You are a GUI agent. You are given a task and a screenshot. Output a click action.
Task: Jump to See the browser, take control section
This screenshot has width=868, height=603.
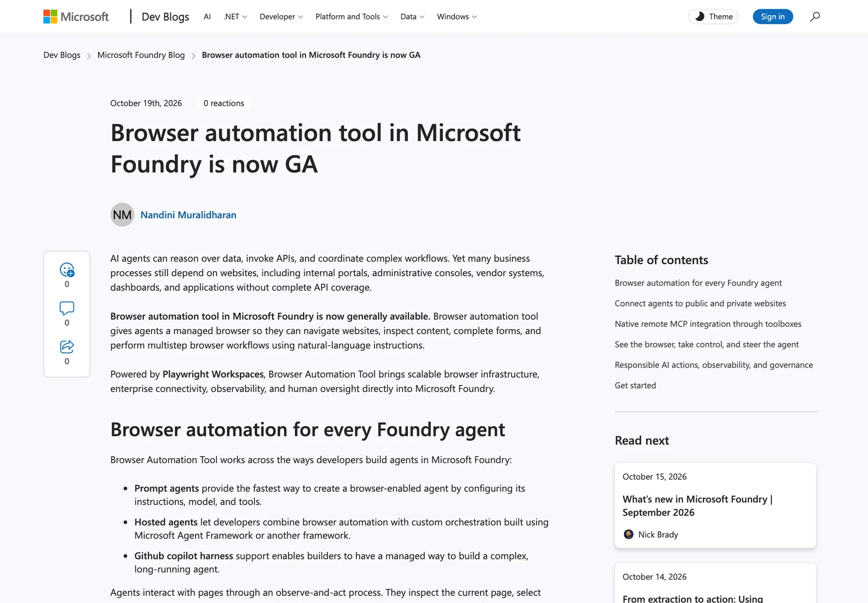pos(706,345)
